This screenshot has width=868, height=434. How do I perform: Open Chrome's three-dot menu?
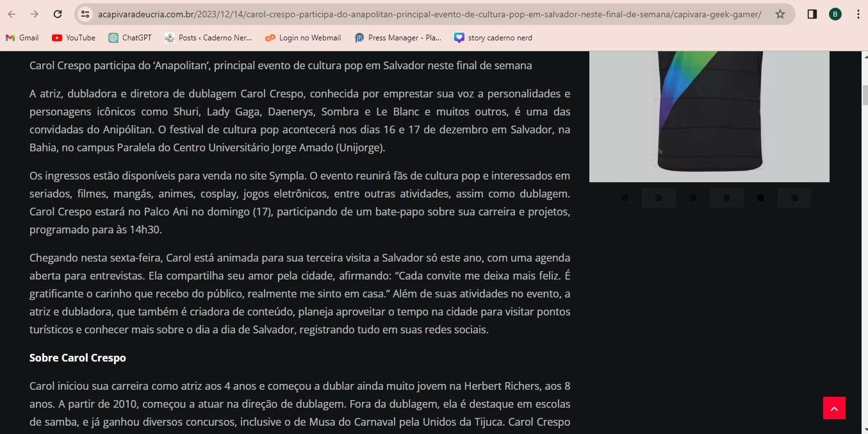[x=858, y=14]
